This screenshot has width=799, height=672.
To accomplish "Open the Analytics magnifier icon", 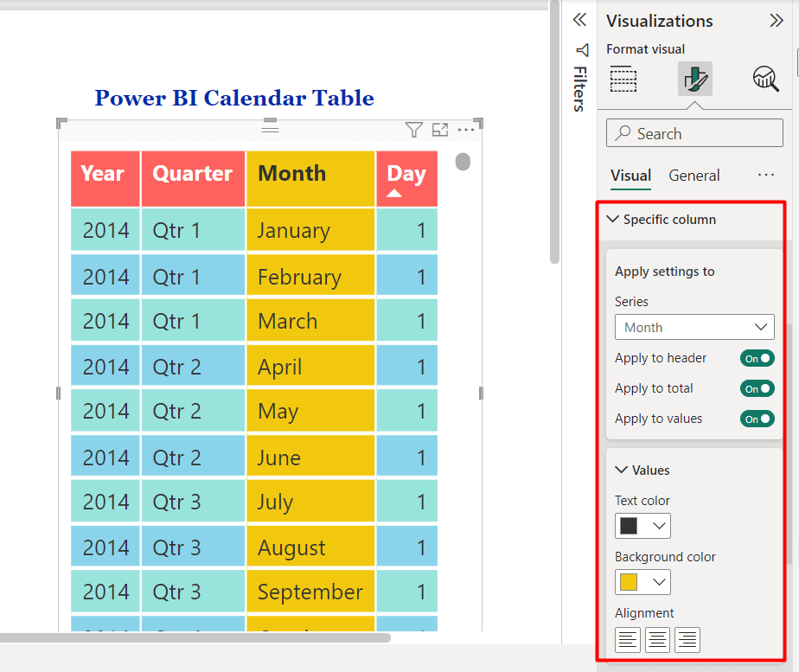I will [x=765, y=79].
